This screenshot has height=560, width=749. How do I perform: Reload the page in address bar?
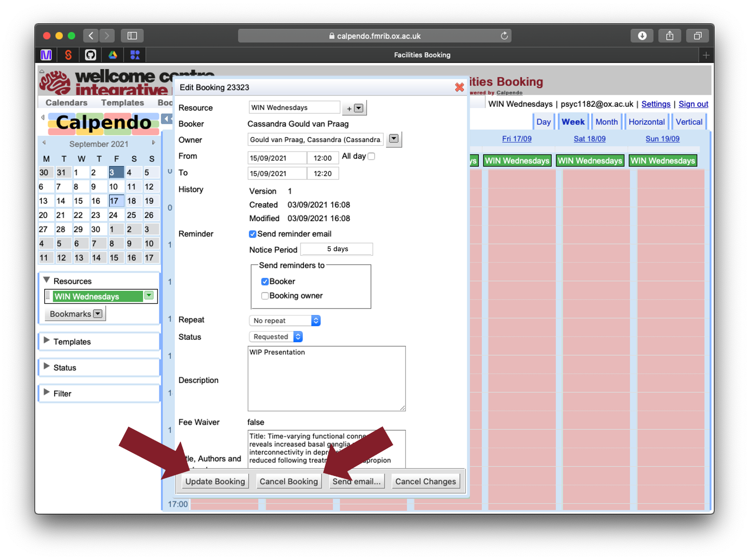504,36
